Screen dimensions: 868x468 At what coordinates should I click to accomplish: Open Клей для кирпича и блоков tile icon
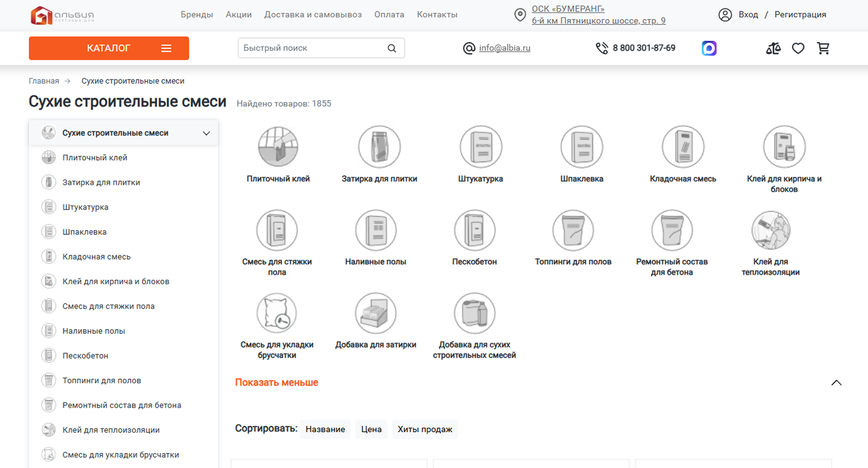click(784, 147)
